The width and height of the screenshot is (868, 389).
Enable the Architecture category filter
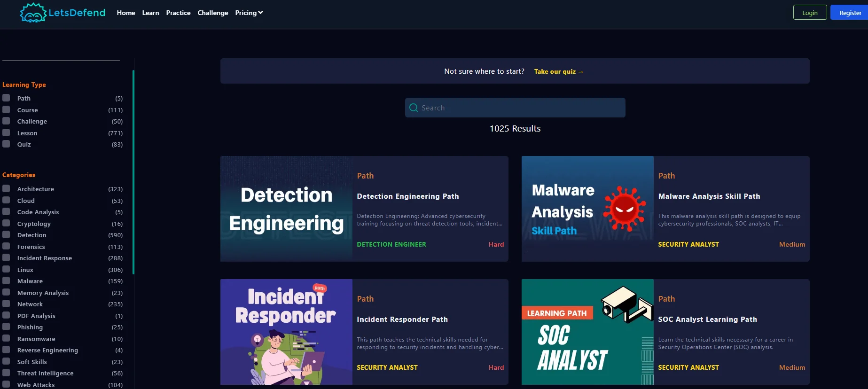pos(6,188)
